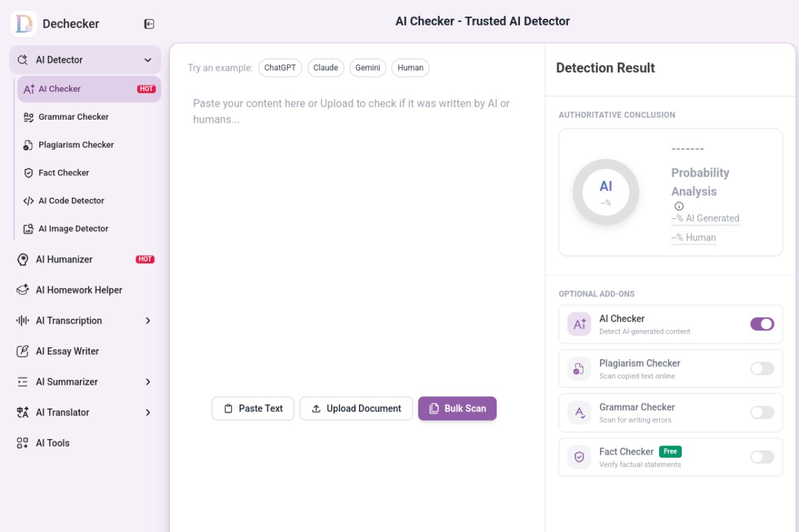Screen dimensions: 799x532
Task: Click the AI Image Detector picture icon
Action: [28, 229]
